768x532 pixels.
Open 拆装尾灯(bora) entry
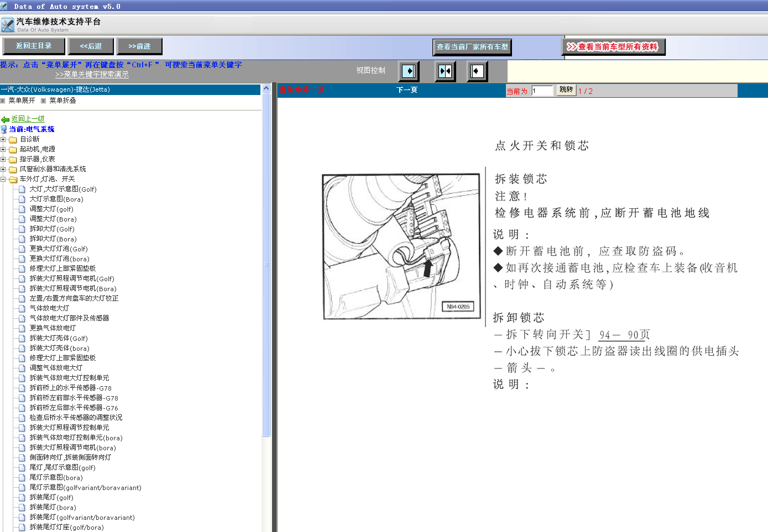tap(53, 507)
